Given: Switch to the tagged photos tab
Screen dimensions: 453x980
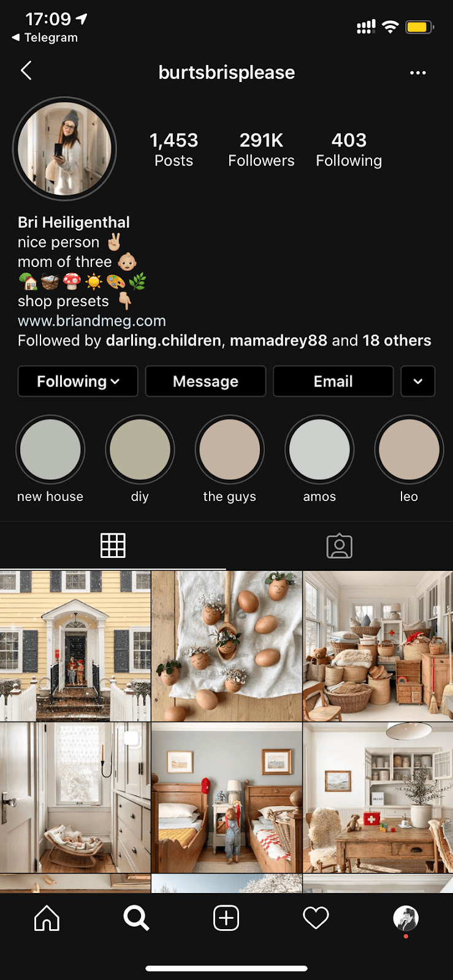Looking at the screenshot, I should point(340,546).
